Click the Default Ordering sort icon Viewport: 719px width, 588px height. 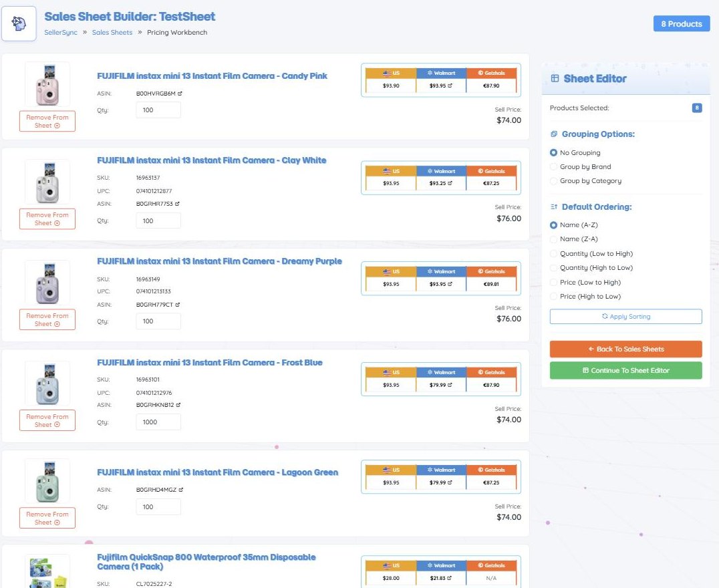[554, 207]
